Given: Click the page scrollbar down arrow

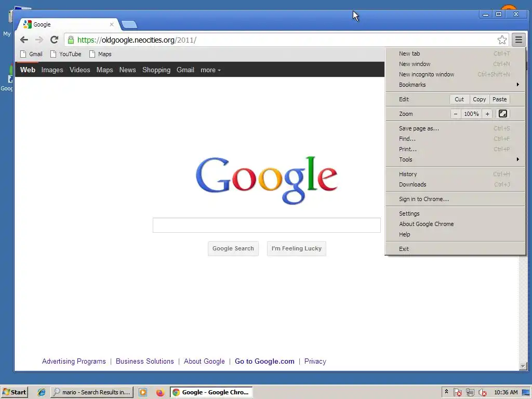Looking at the screenshot, I should [523, 366].
